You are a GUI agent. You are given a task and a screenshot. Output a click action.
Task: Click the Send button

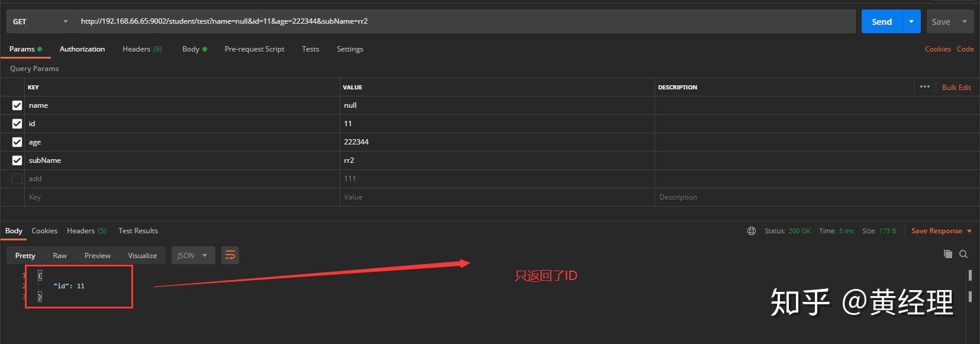(x=882, y=21)
